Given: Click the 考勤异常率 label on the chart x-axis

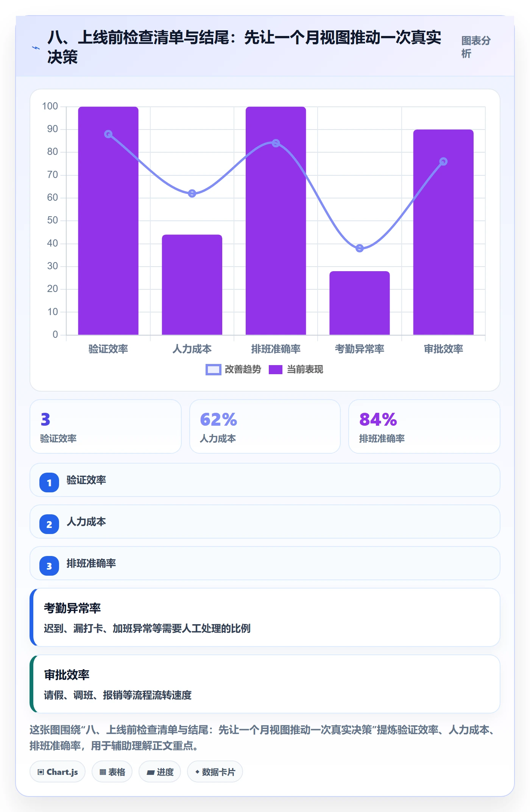Looking at the screenshot, I should click(360, 349).
